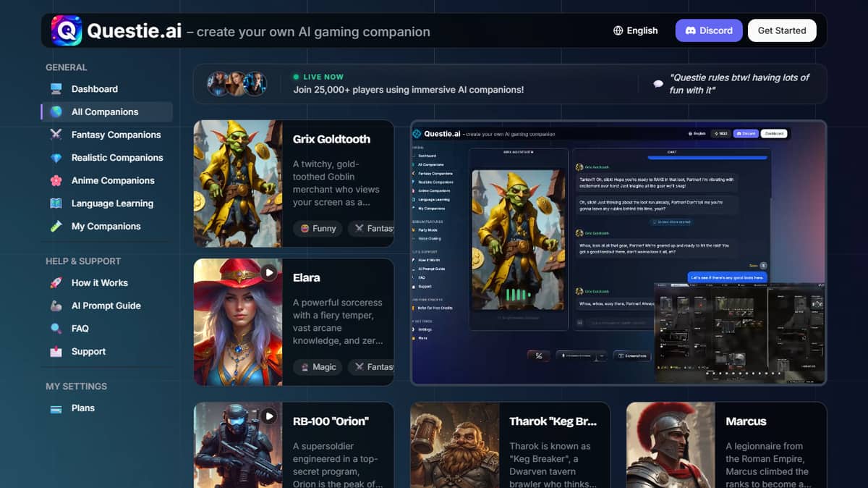Open Grix Goldtooth goblin portrait

click(x=238, y=184)
